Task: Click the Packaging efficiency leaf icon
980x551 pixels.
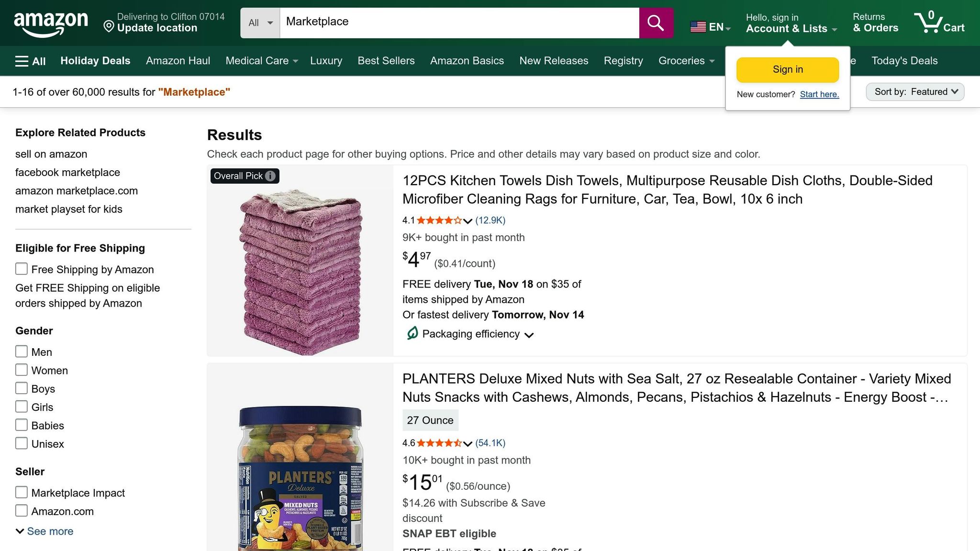Action: tap(412, 334)
